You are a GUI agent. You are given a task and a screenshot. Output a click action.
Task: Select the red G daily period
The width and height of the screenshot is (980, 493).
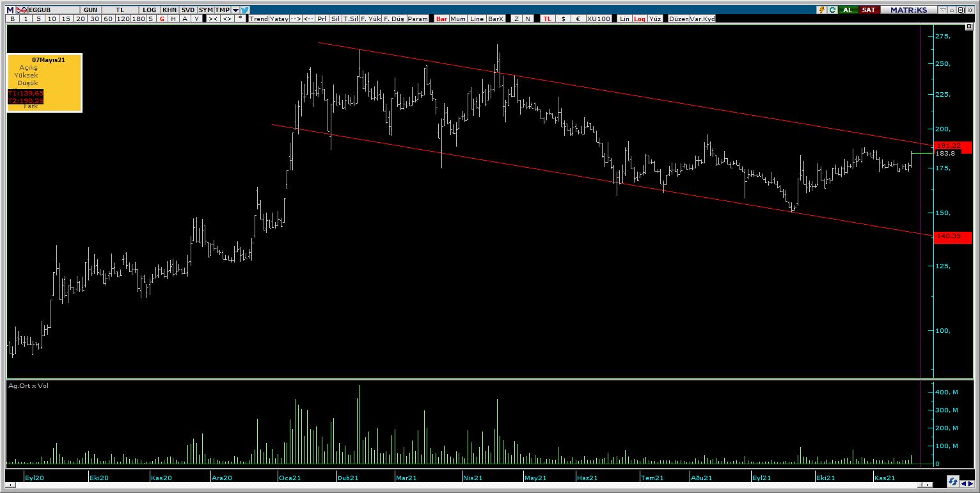162,19
